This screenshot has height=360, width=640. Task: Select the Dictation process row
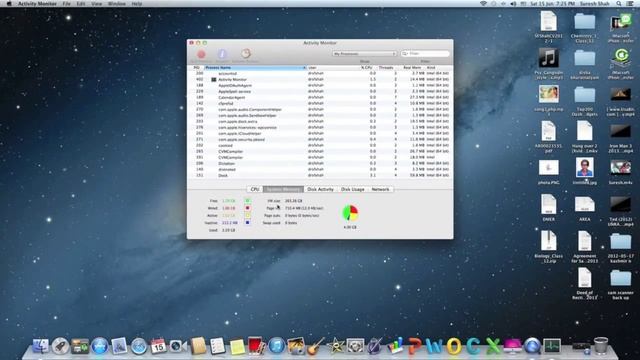(320, 163)
